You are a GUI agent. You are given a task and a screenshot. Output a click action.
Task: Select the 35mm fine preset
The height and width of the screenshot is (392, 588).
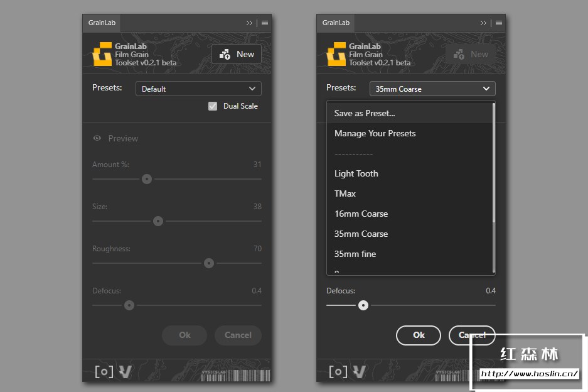[x=410, y=254]
